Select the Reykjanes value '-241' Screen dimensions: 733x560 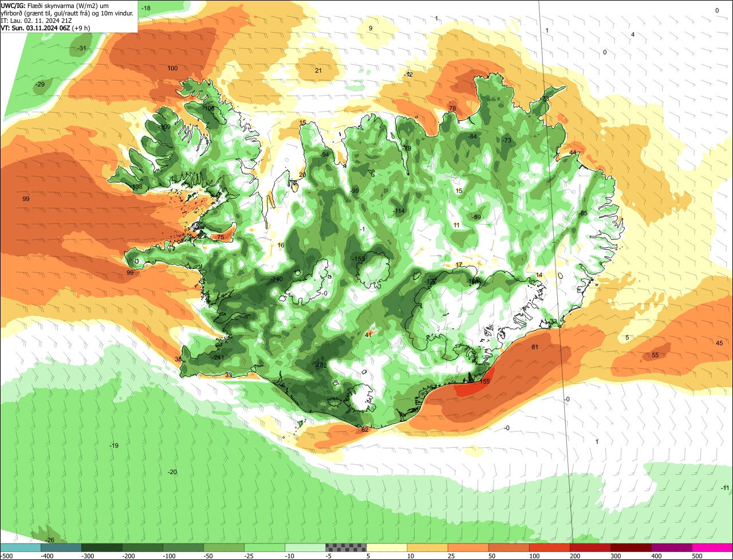point(218,357)
